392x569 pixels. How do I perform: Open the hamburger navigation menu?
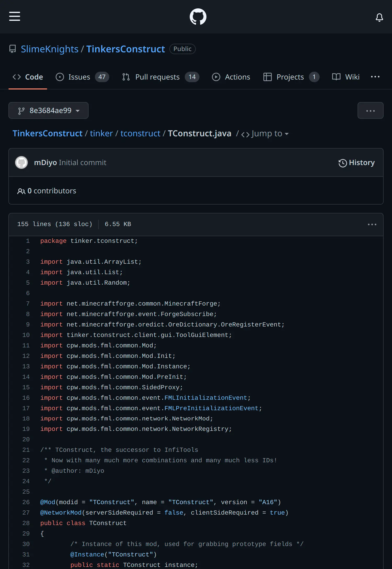tap(15, 16)
